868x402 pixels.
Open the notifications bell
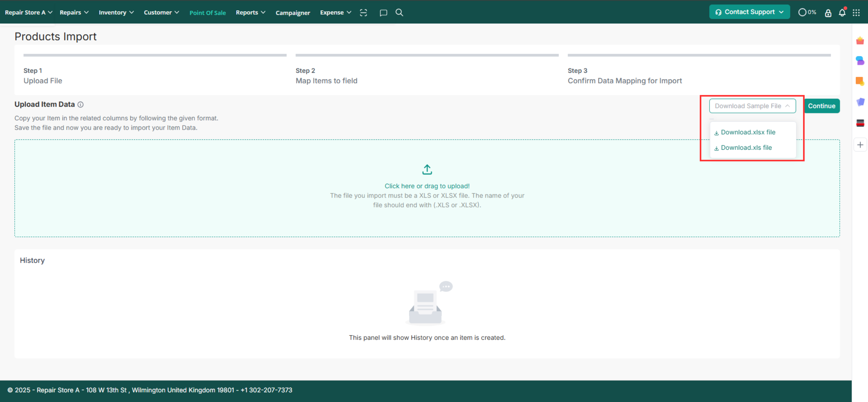[842, 12]
